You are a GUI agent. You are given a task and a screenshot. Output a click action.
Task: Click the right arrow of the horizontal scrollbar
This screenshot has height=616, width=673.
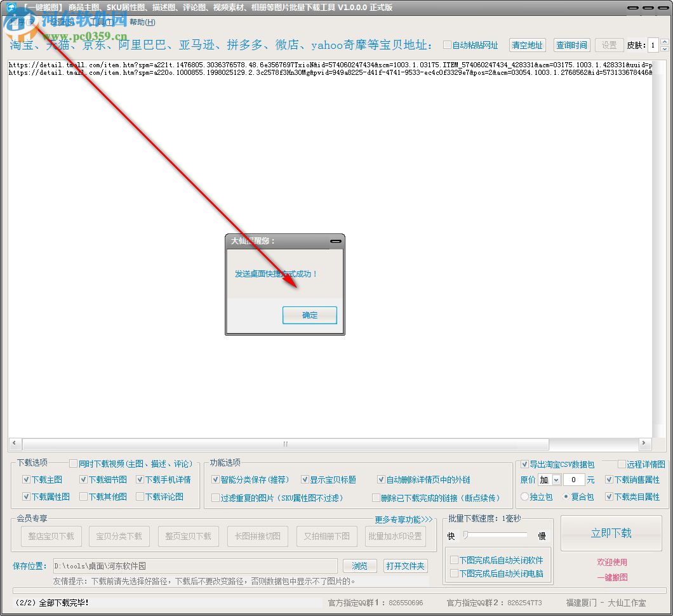tap(644, 443)
